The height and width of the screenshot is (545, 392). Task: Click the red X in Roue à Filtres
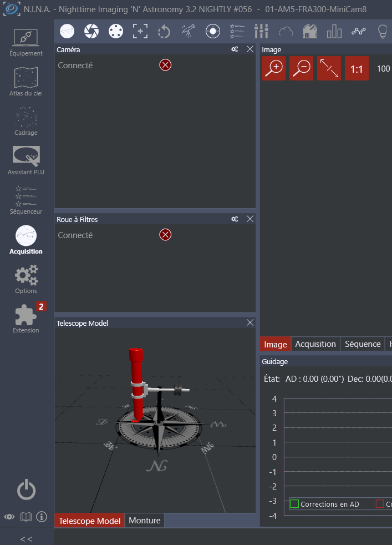pyautogui.click(x=165, y=235)
